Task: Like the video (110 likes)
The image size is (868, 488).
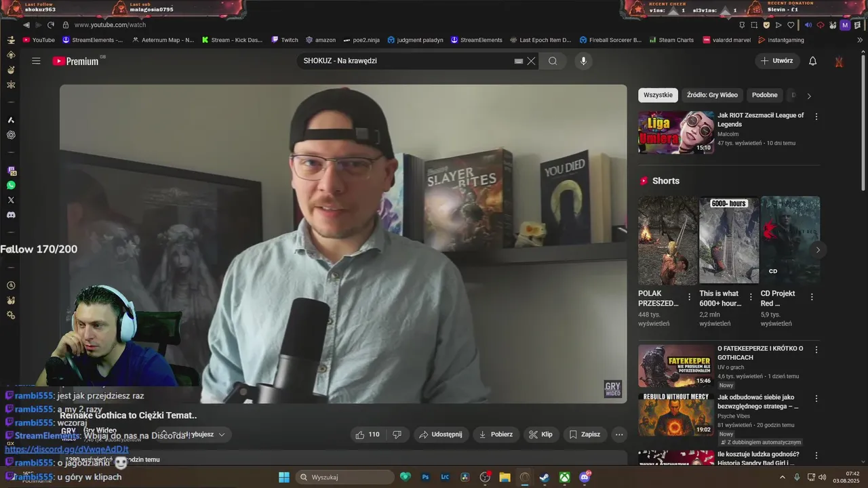Action: click(368, 434)
